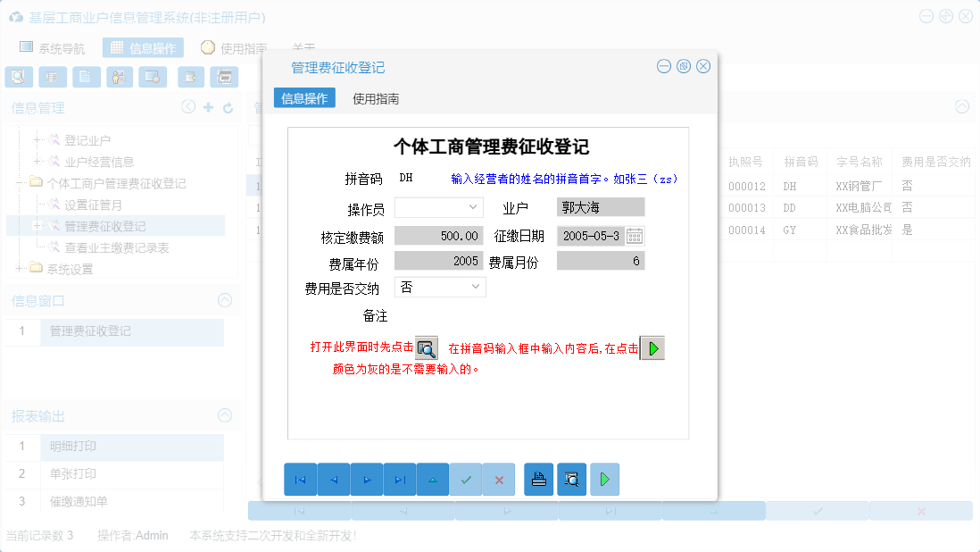Click the document toolbar icon

(x=86, y=77)
